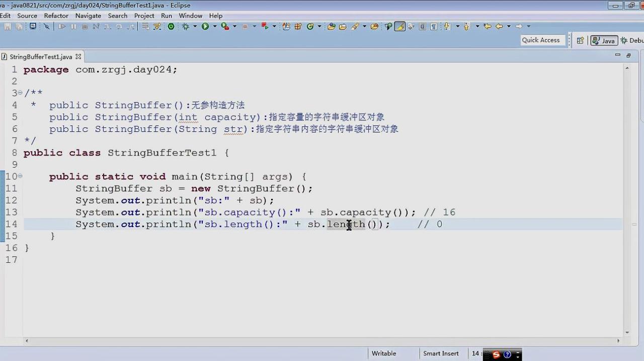Open the Project menu
The width and height of the screenshot is (644, 361).
pos(144,16)
